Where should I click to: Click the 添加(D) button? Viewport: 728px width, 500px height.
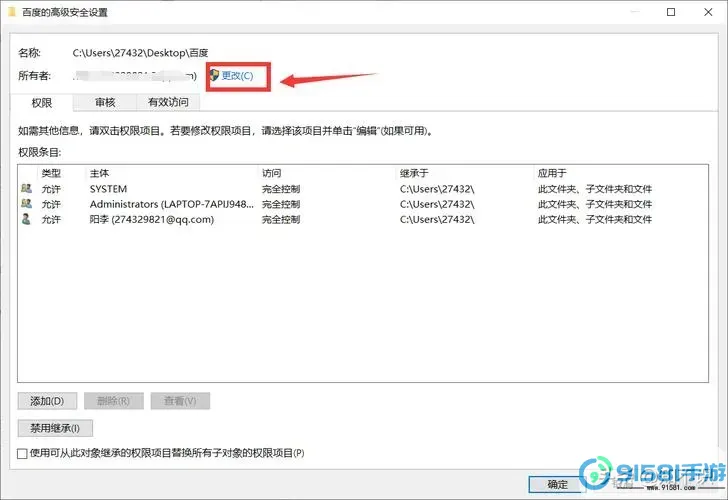(x=47, y=401)
